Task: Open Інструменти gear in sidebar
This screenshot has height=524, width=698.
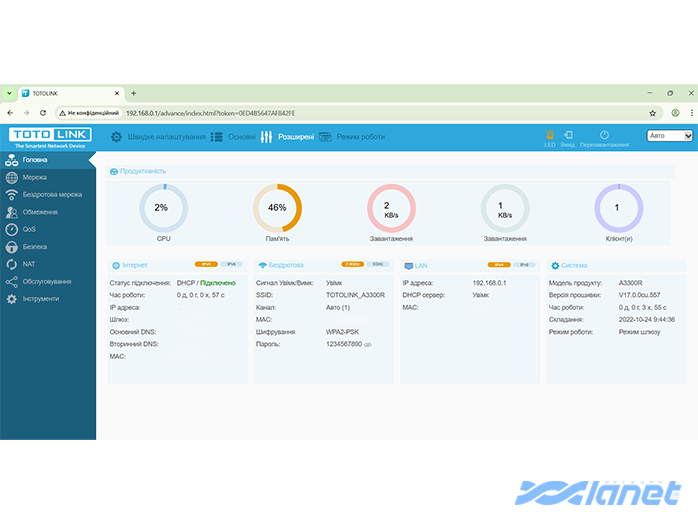Action: [40, 299]
